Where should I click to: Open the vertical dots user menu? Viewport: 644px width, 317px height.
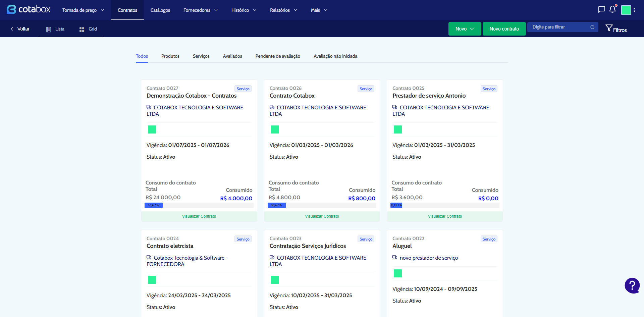634,10
